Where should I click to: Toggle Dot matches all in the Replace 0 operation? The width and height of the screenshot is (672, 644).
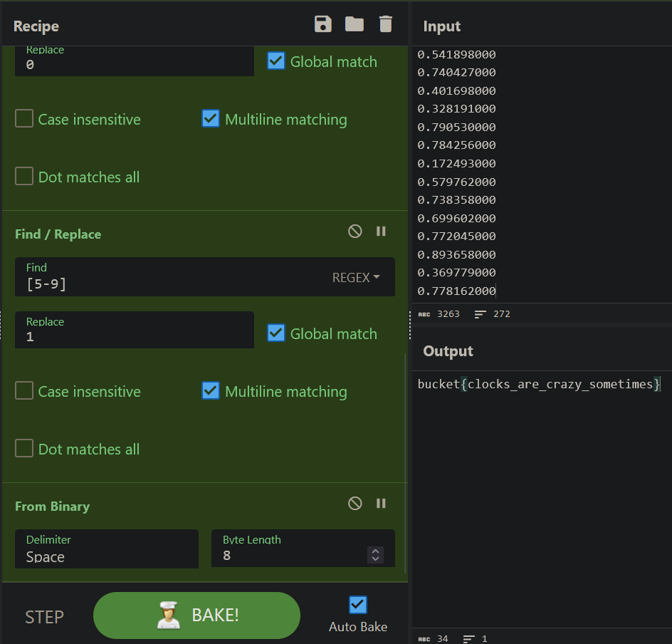24,176
